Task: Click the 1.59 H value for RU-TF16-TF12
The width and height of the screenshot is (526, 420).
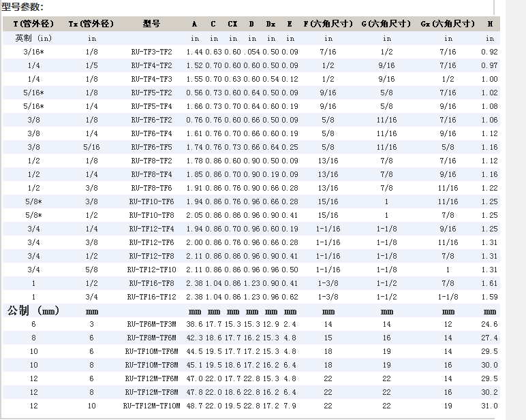Action: 489,297
